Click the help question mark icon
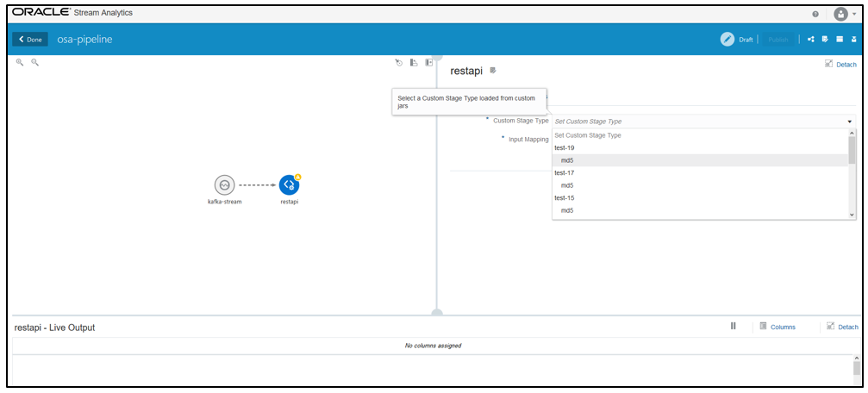 [x=815, y=15]
